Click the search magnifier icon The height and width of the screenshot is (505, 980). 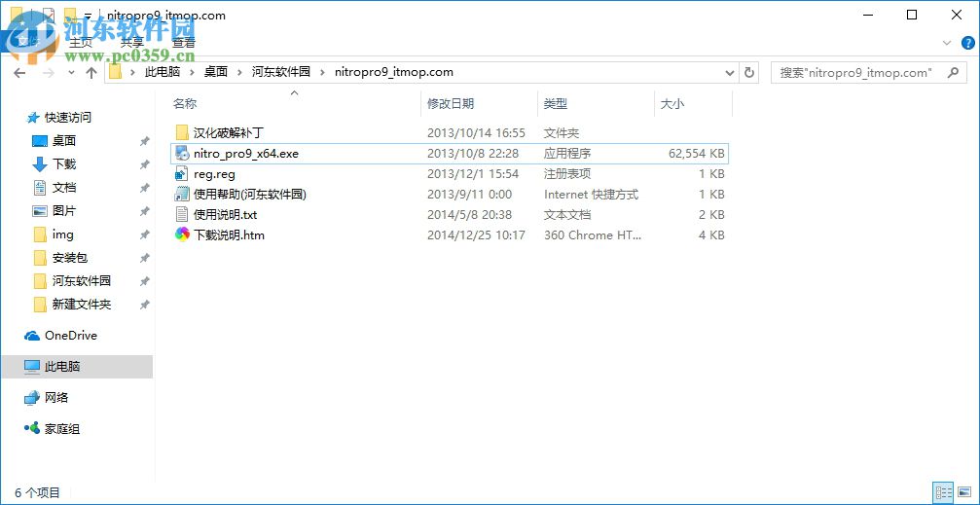(x=953, y=73)
